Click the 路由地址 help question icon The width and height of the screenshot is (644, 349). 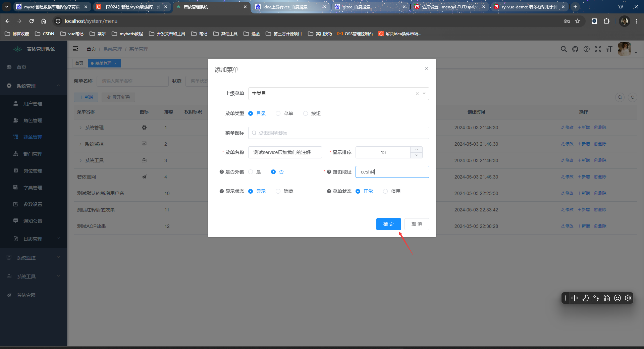[329, 172]
